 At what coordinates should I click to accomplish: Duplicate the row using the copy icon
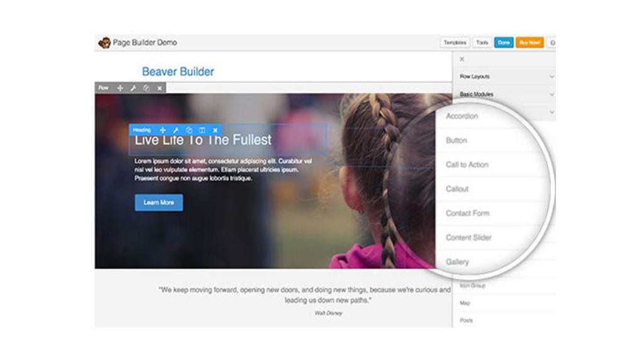146,88
